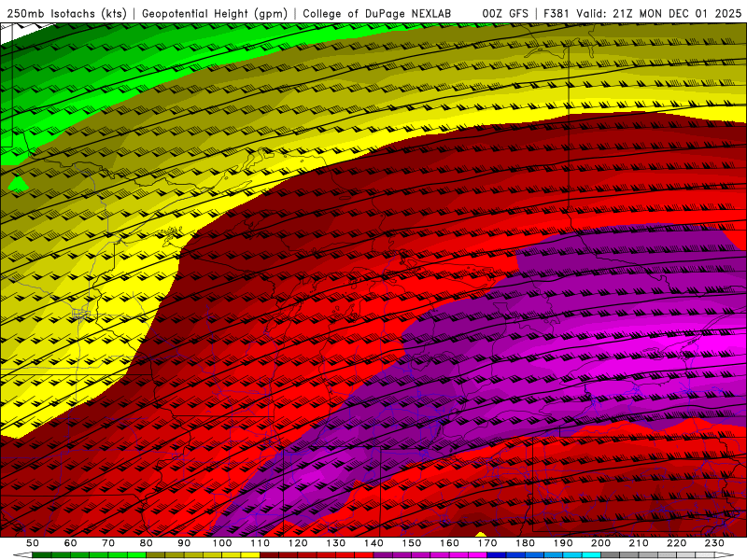Click the 140 knot color bar label
Screen dimensions: 747x560
tap(373, 543)
